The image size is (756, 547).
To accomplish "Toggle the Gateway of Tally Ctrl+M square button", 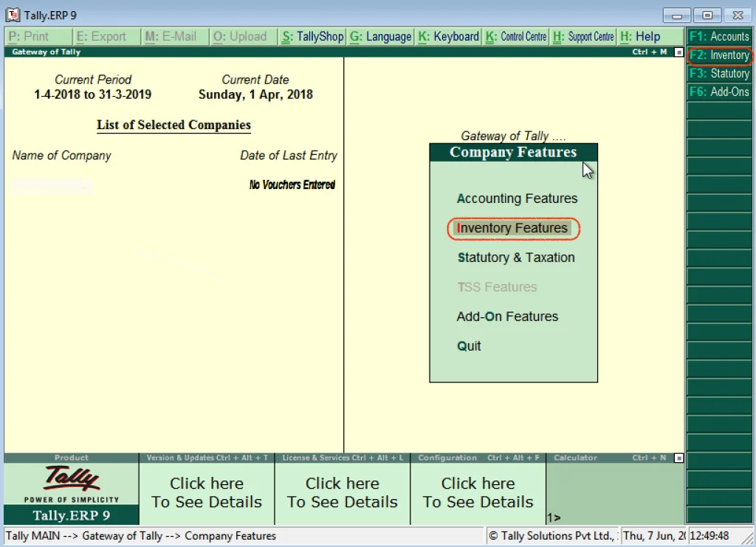I will (x=678, y=52).
